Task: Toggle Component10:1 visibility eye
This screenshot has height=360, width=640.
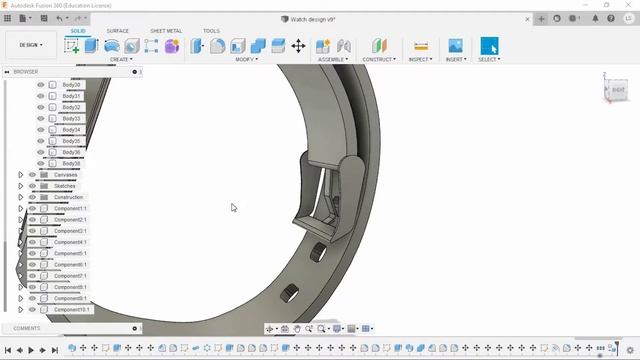Action: click(32, 309)
